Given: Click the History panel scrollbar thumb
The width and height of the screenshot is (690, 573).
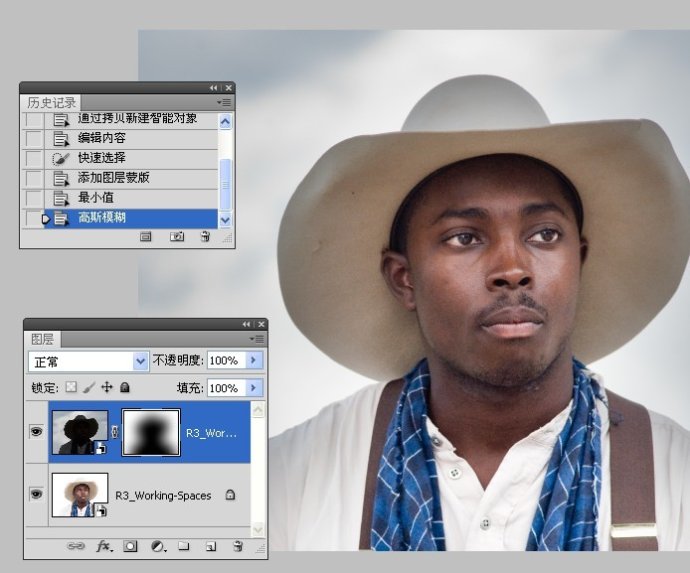Looking at the screenshot, I should click(x=225, y=184).
